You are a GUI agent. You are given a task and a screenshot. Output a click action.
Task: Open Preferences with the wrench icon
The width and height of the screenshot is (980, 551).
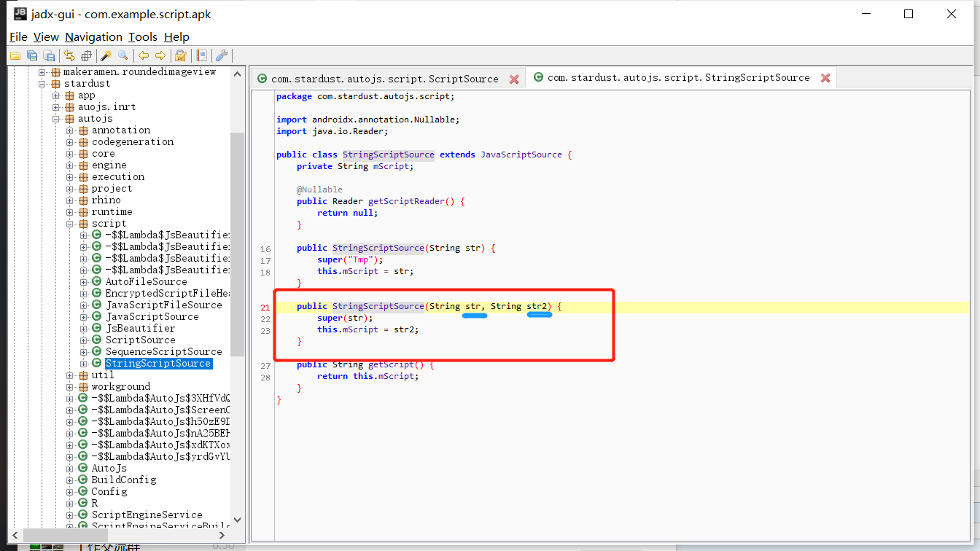pos(222,55)
